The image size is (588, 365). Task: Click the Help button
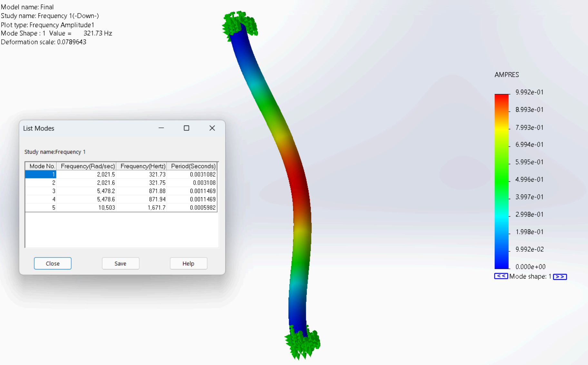tap(189, 263)
